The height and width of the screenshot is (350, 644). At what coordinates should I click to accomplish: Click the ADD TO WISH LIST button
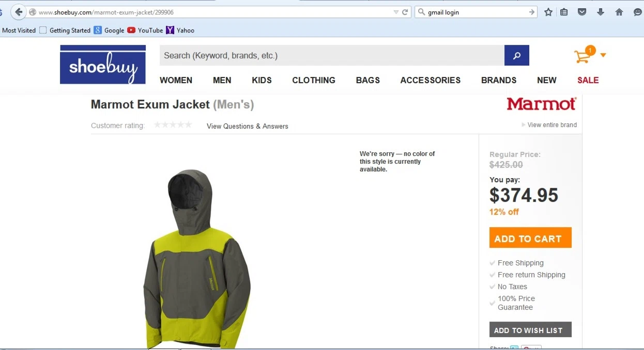click(x=530, y=330)
